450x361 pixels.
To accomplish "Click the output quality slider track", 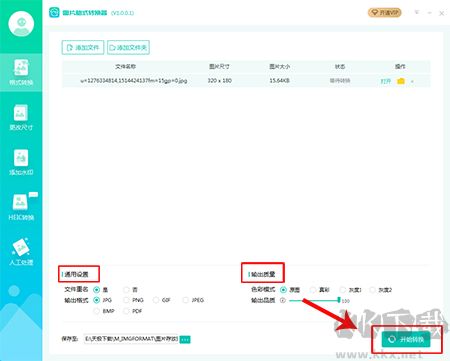I will tap(314, 301).
